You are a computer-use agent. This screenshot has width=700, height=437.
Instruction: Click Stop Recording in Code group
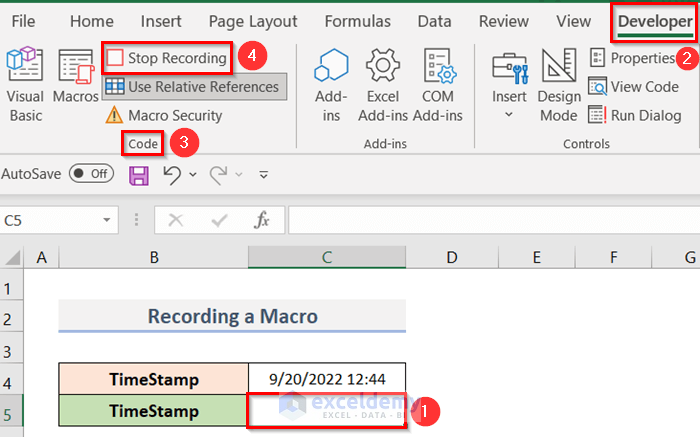coord(167,58)
